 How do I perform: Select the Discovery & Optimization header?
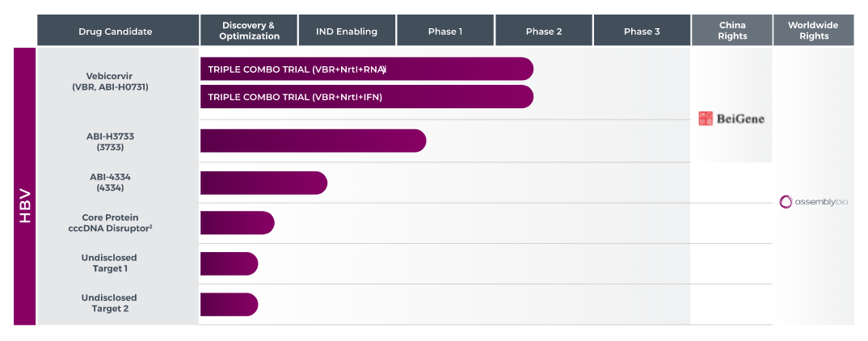coord(249,31)
